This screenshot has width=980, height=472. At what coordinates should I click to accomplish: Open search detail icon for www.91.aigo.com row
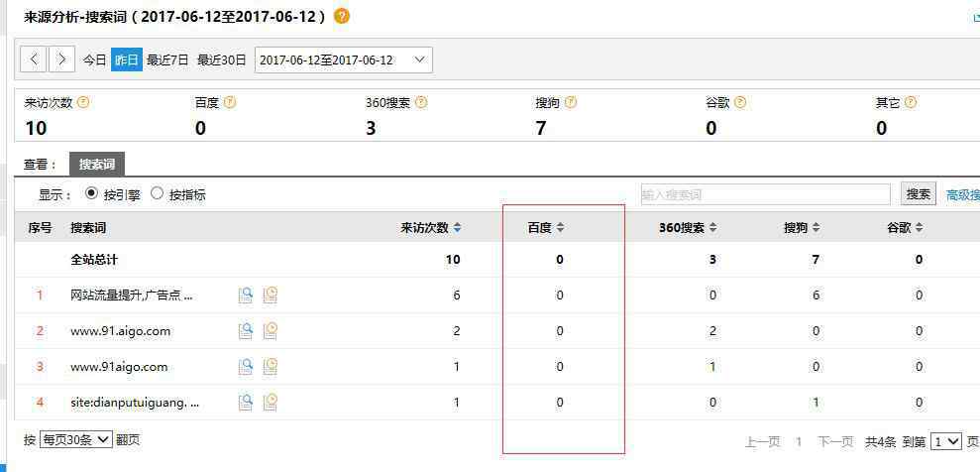point(246,331)
